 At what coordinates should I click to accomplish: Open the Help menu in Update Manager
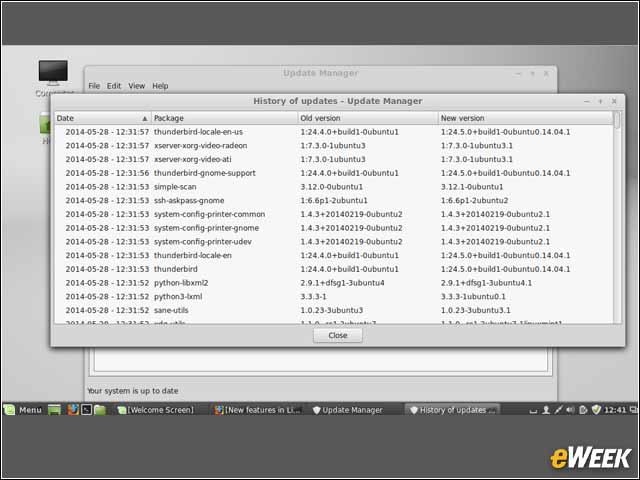tap(160, 86)
